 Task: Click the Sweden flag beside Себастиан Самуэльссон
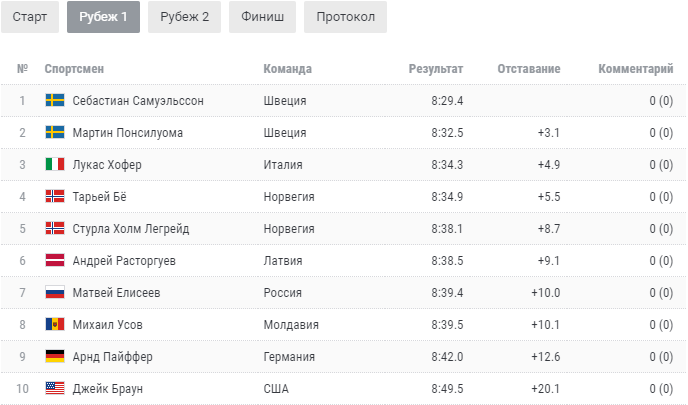click(55, 100)
